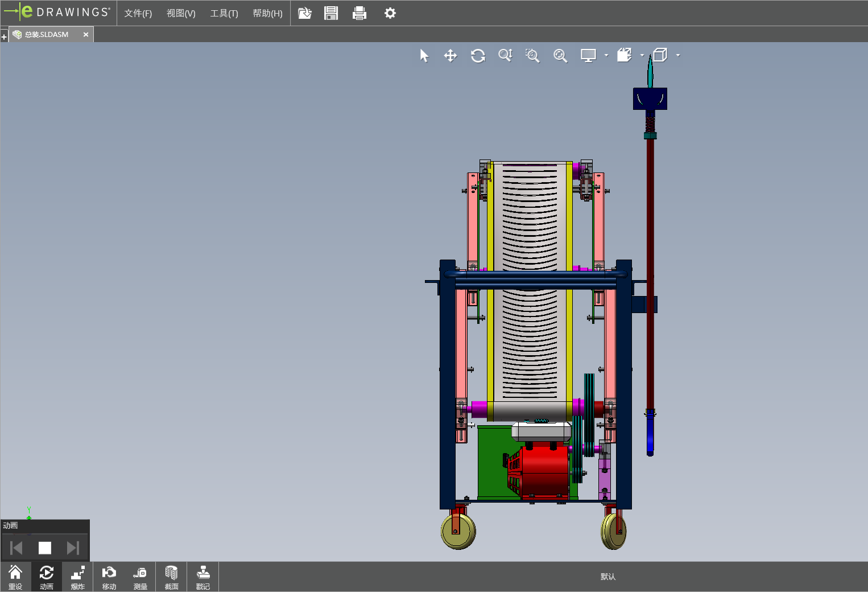Select the 戳记 (Stamp) tool
Viewport: 868px width, 592px height.
point(202,577)
